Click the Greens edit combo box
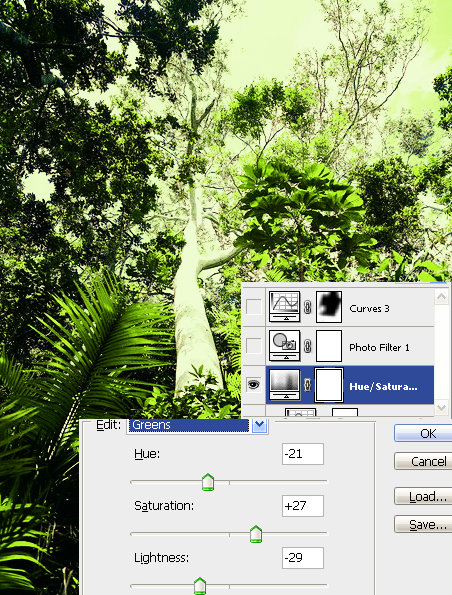This screenshot has height=595, width=452. coord(197,425)
